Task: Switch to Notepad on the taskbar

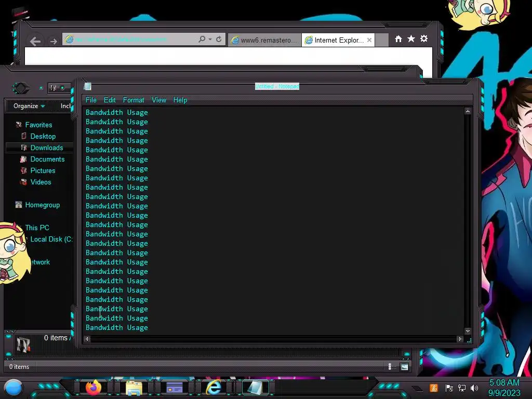Action: 255,388
